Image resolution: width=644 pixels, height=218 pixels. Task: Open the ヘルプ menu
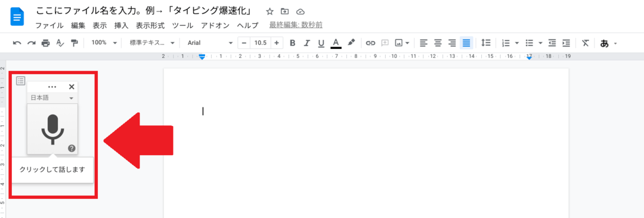(x=247, y=26)
